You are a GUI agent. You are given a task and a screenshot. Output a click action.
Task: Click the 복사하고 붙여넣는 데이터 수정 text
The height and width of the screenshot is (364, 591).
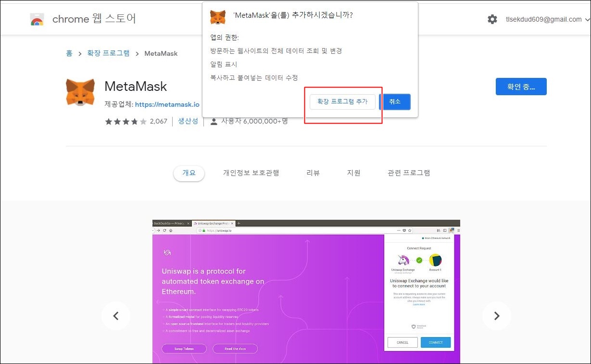(254, 78)
